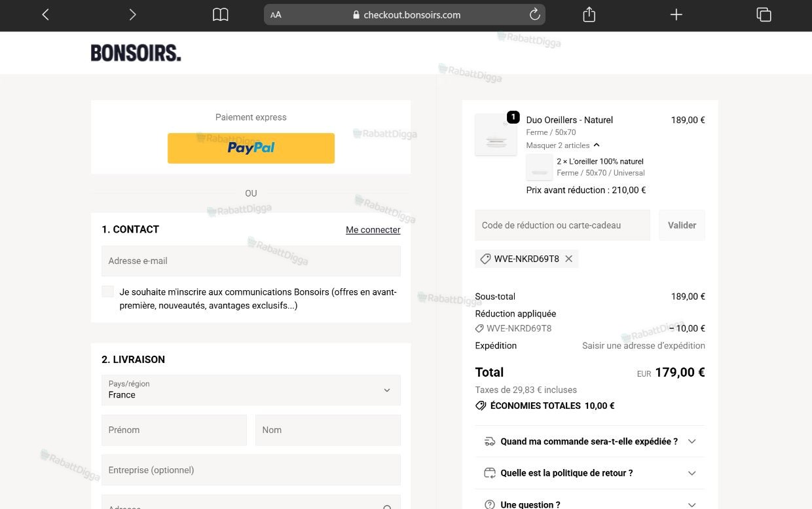Viewport: 812px width, 509px height.
Task: Click the quantity badge on the Duo Oreillers thumbnail
Action: pyautogui.click(x=513, y=117)
